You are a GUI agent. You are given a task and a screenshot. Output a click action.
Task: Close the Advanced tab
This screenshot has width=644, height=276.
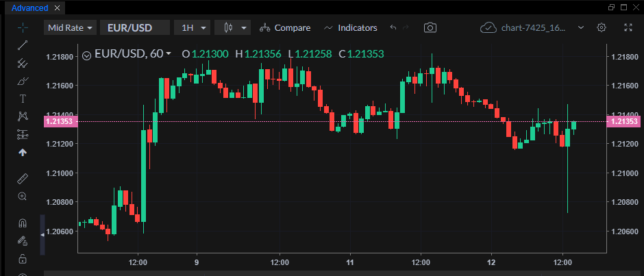tap(57, 8)
